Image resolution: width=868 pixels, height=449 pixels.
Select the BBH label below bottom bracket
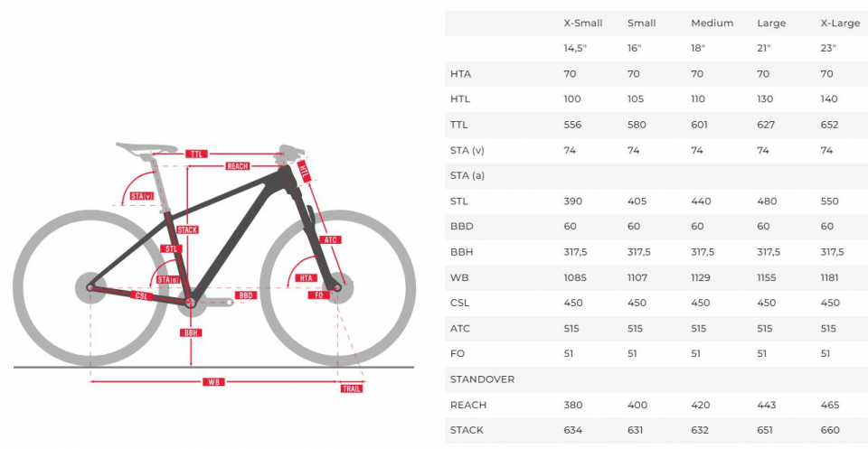pos(191,332)
